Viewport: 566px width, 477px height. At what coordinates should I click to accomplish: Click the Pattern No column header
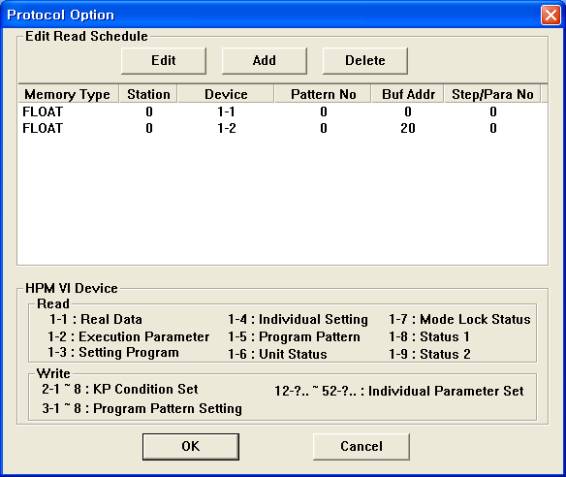pos(323,94)
